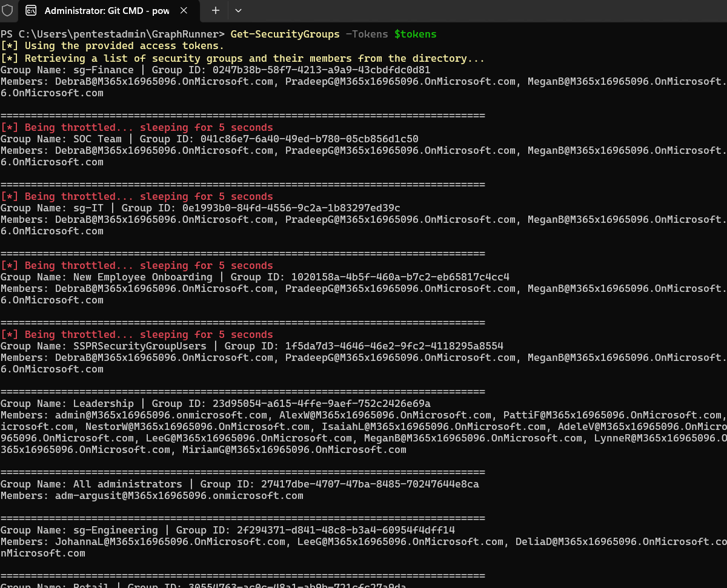The image size is (727, 588).
Task: Click the SOC Team group ID
Action: click(x=309, y=139)
